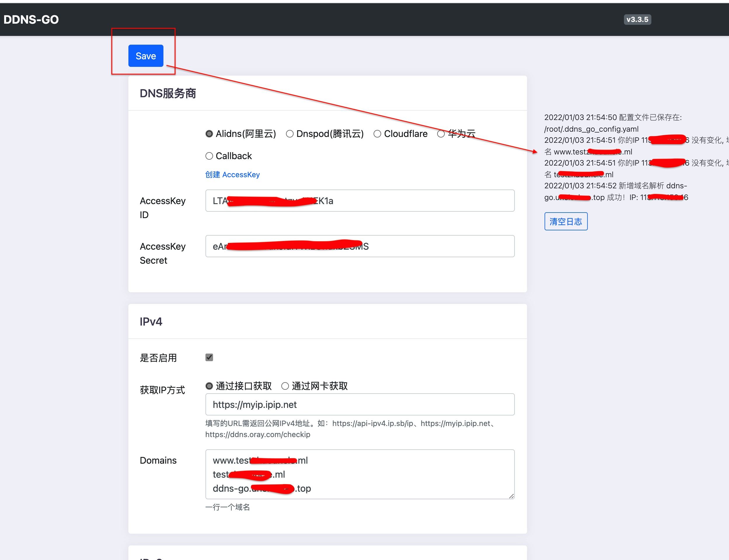The image size is (729, 560).
Task: Click the DNS服务商 section heading
Action: pyautogui.click(x=168, y=93)
